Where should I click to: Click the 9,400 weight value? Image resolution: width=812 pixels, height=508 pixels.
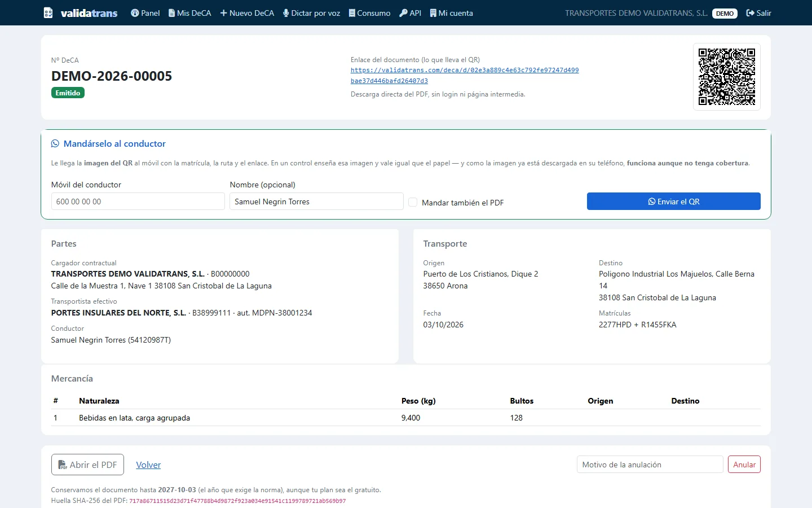[x=411, y=418]
